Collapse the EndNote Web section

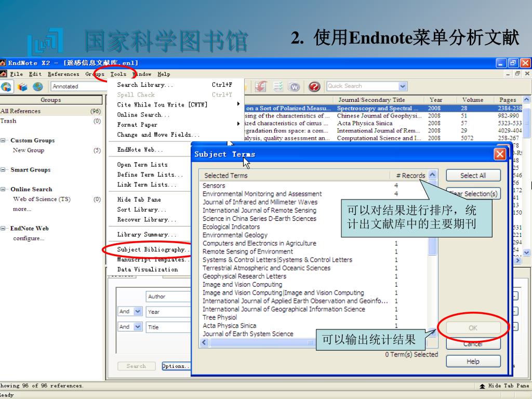click(3, 229)
